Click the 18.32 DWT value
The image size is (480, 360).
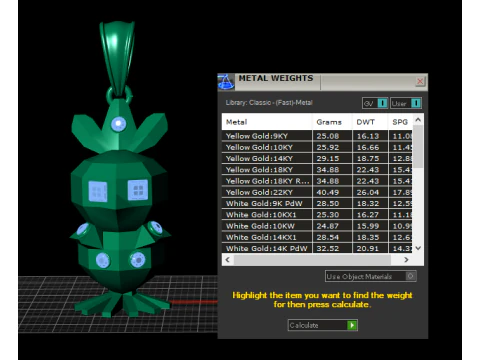[368, 204]
